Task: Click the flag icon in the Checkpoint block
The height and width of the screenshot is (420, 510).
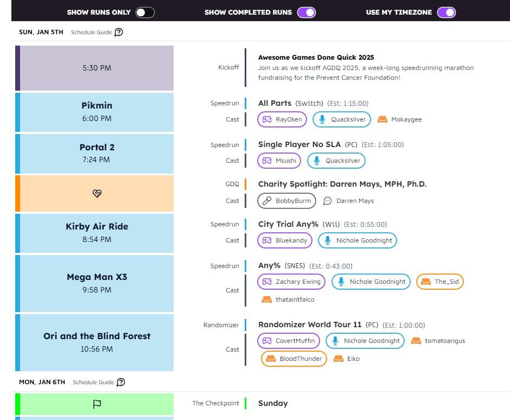Action: (x=97, y=404)
